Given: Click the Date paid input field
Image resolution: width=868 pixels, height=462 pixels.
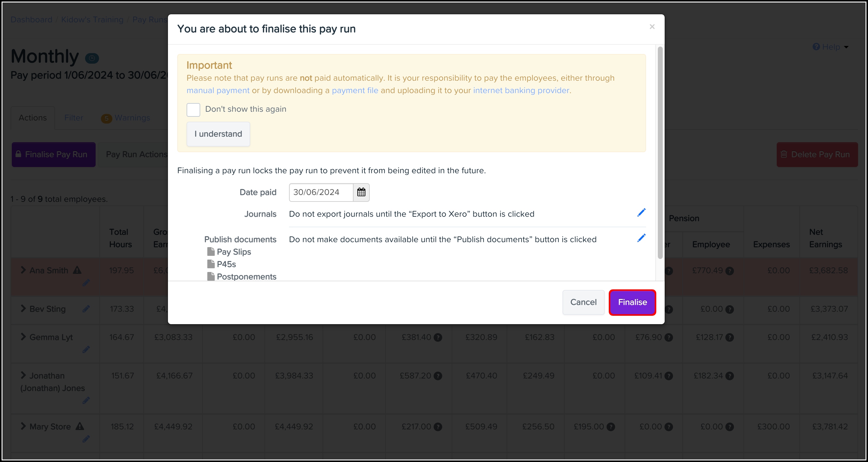Looking at the screenshot, I should tap(321, 192).
